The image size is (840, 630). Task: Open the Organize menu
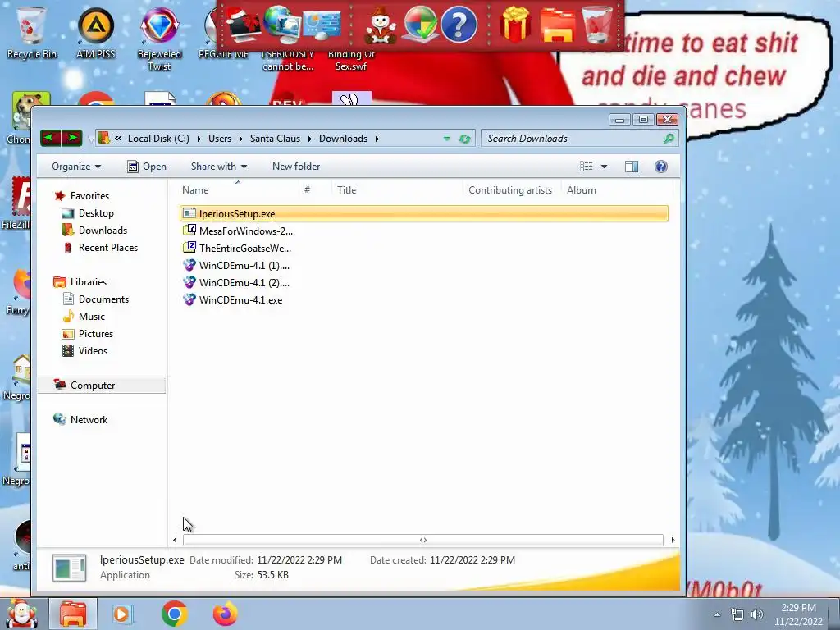pyautogui.click(x=76, y=167)
